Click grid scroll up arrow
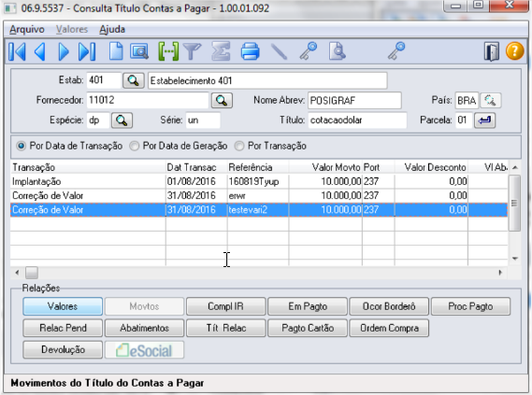532x395 pixels. click(x=514, y=167)
